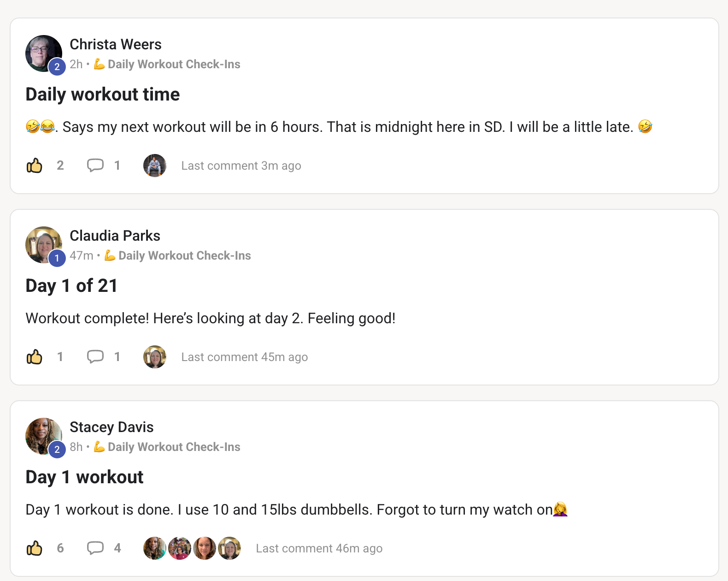Open Daily Workout Check-Ins category on Claudia's post

(x=184, y=255)
